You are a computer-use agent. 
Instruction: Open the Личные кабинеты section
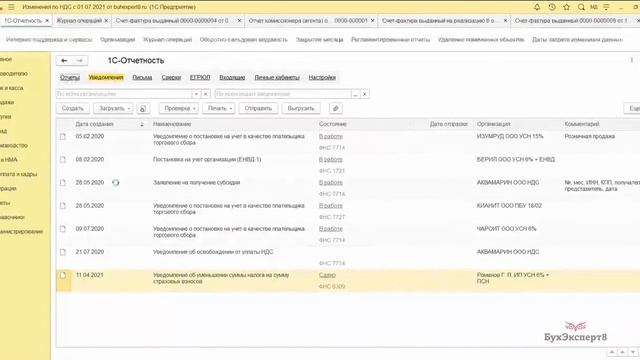coord(277,78)
